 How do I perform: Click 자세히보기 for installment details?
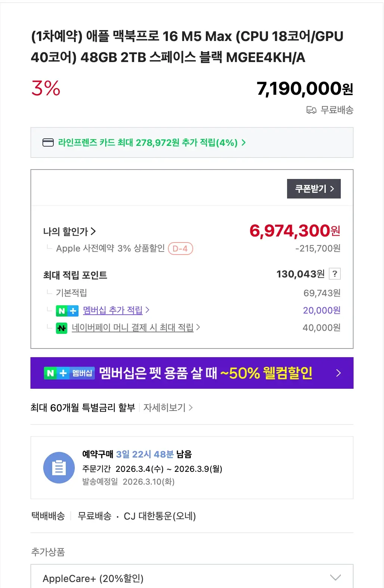[168, 408]
